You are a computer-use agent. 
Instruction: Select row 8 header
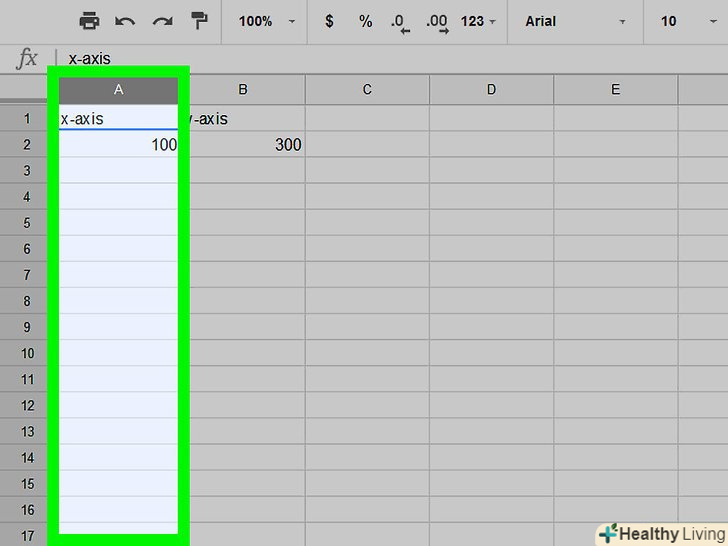coord(26,301)
